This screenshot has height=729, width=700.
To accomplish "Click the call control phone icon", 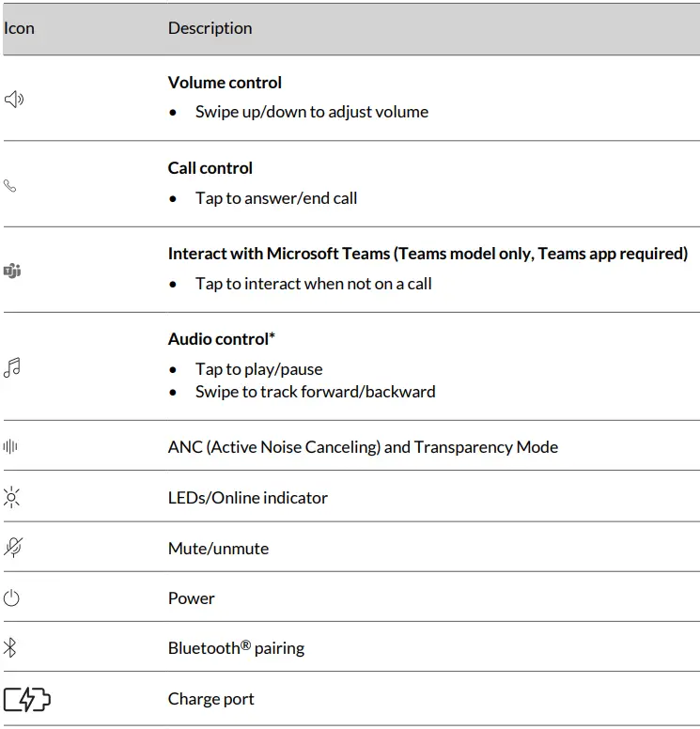I will [10, 185].
